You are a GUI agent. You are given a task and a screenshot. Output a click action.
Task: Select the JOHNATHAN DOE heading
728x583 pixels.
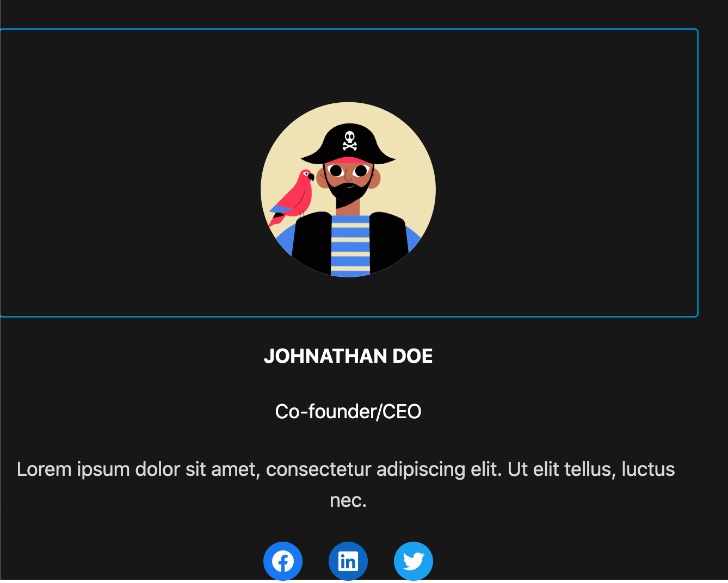[x=348, y=356]
